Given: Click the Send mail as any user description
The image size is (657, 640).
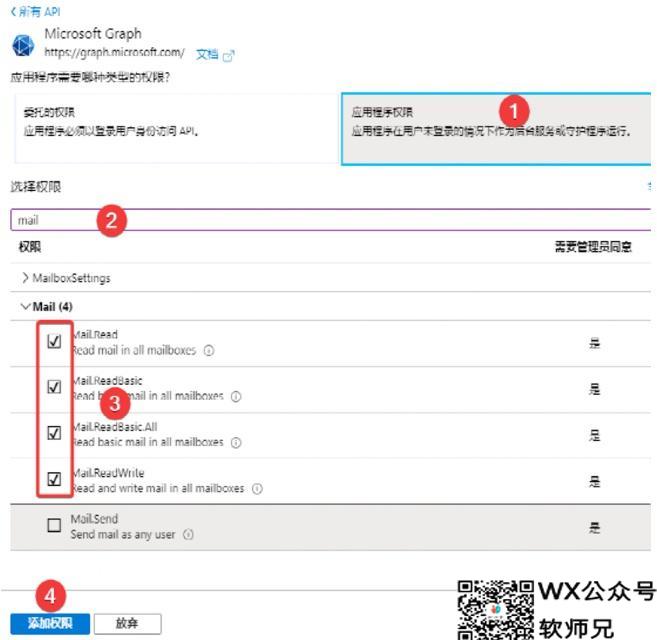Looking at the screenshot, I should pos(123,535).
